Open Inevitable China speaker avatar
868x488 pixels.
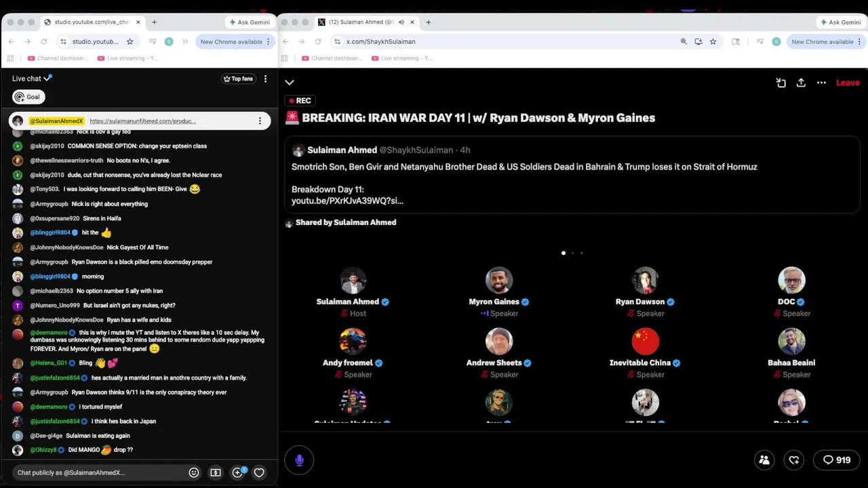coord(646,342)
